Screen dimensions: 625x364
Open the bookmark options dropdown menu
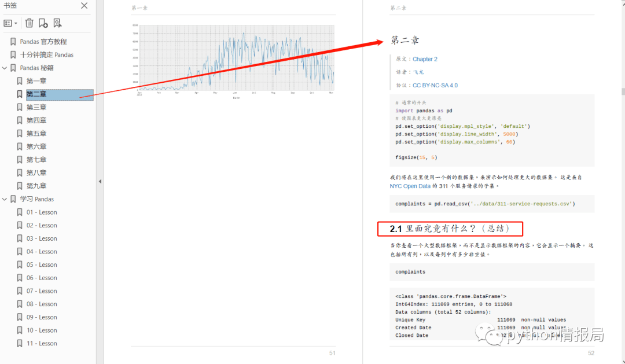(x=10, y=23)
